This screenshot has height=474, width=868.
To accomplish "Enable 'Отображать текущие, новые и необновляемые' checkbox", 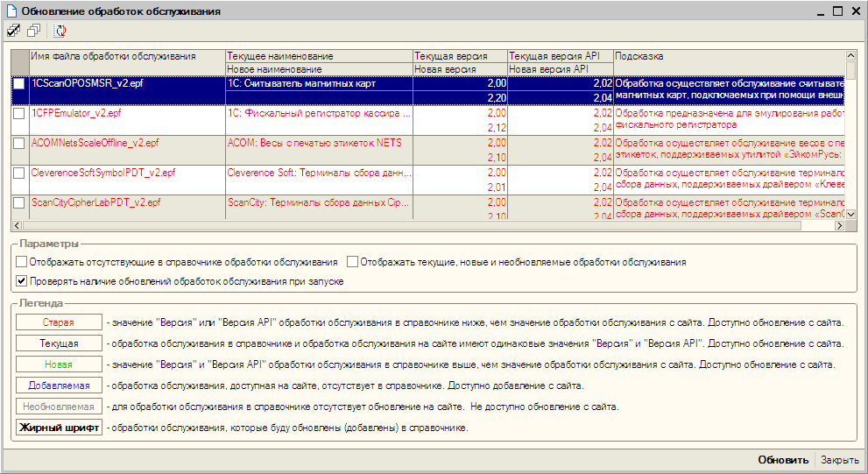I will tap(353, 262).
